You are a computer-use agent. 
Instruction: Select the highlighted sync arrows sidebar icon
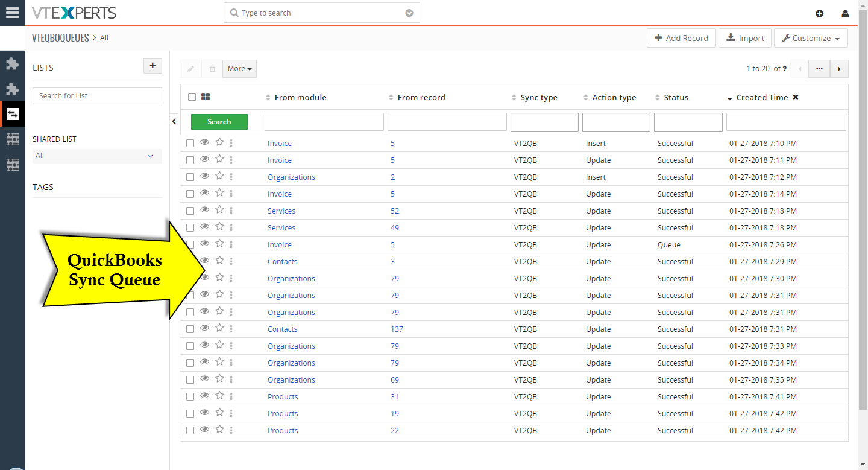click(13, 114)
